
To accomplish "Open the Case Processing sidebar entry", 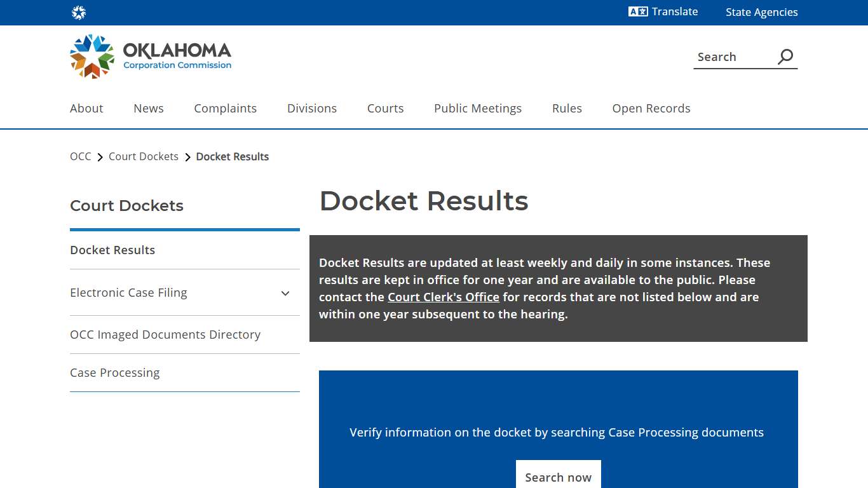I will [x=114, y=372].
